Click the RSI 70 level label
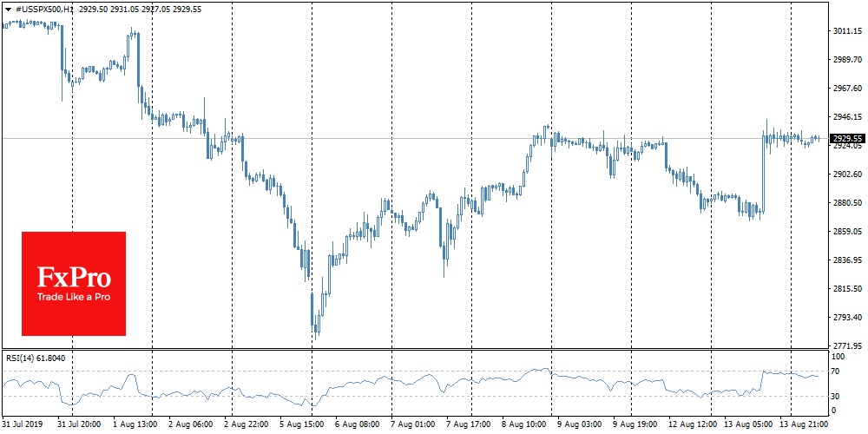Image resolution: width=868 pixels, height=434 pixels. pos(838,372)
